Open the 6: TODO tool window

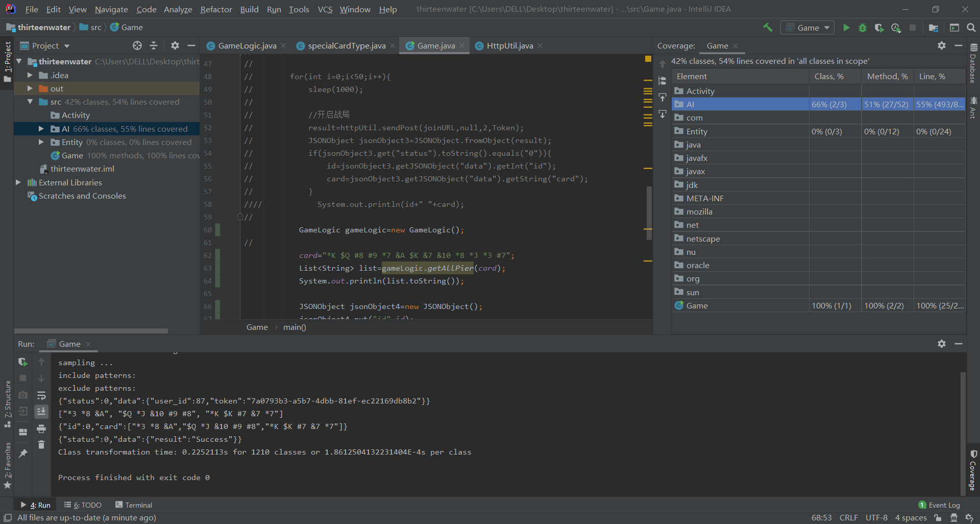83,505
